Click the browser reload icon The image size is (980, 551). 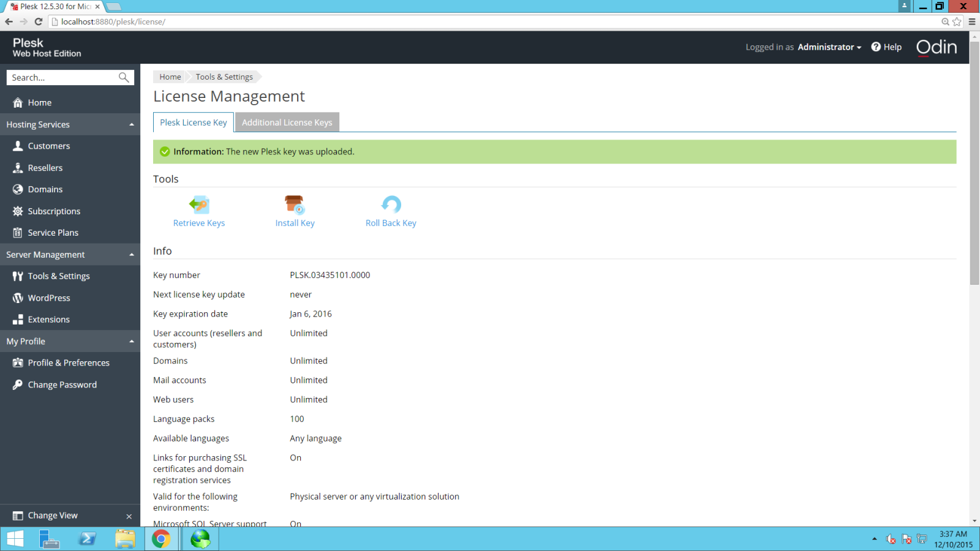pyautogui.click(x=39, y=21)
